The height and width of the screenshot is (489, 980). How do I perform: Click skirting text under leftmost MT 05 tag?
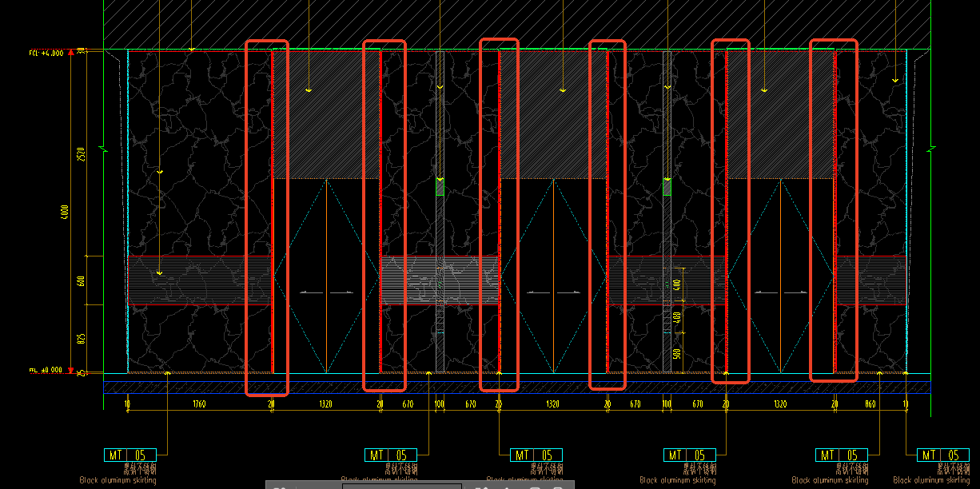(x=118, y=480)
